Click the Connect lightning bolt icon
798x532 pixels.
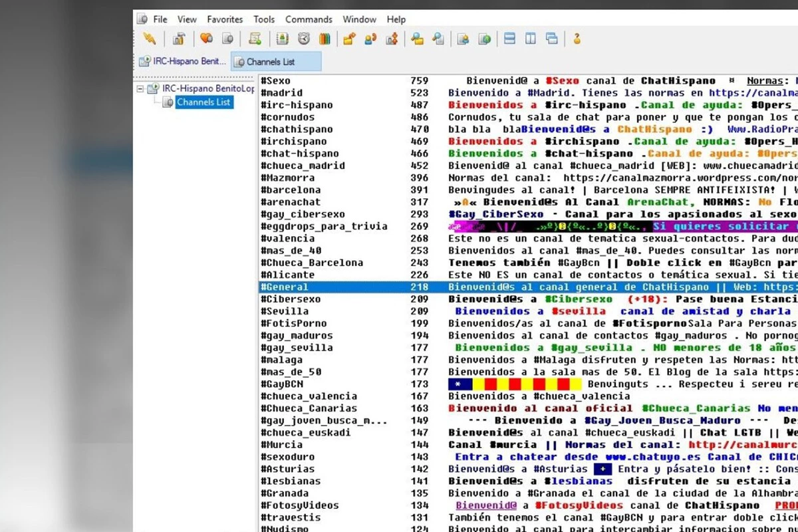tap(150, 39)
